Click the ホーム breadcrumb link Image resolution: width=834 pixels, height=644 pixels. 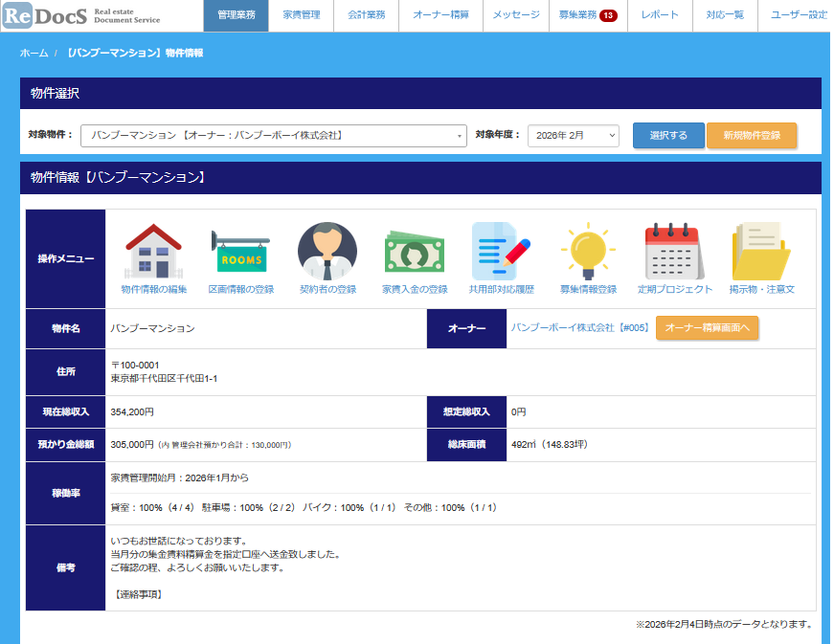point(34,53)
